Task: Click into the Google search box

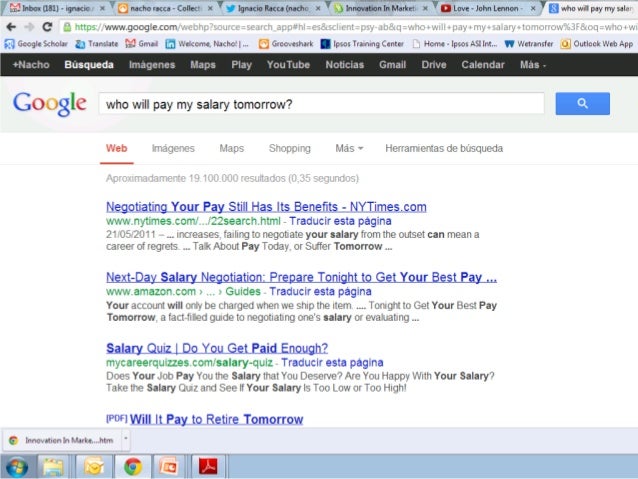Action: click(321, 104)
